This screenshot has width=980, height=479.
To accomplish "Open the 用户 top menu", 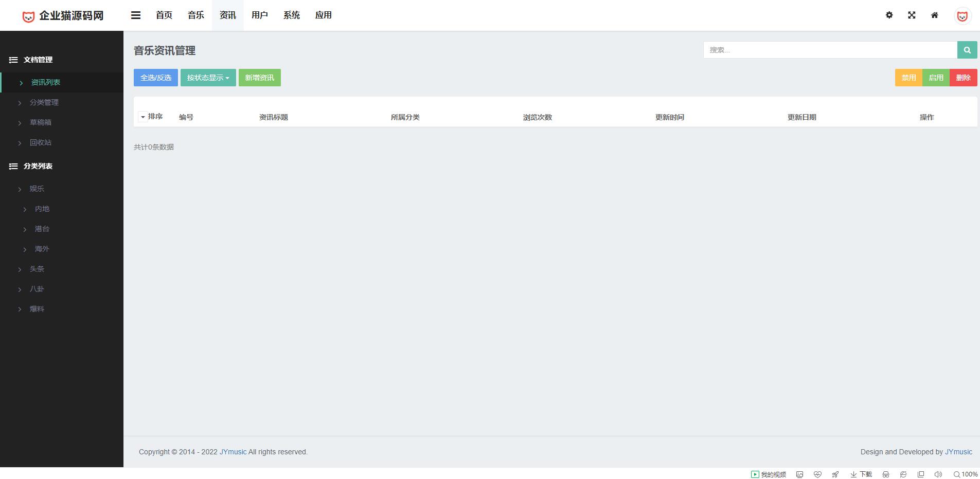I will click(260, 15).
